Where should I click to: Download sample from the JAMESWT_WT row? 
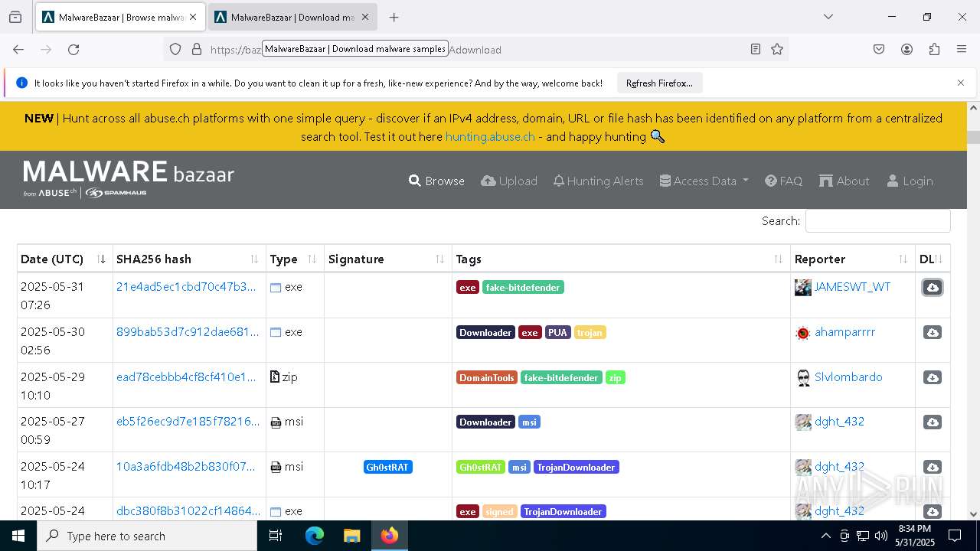pyautogui.click(x=932, y=287)
